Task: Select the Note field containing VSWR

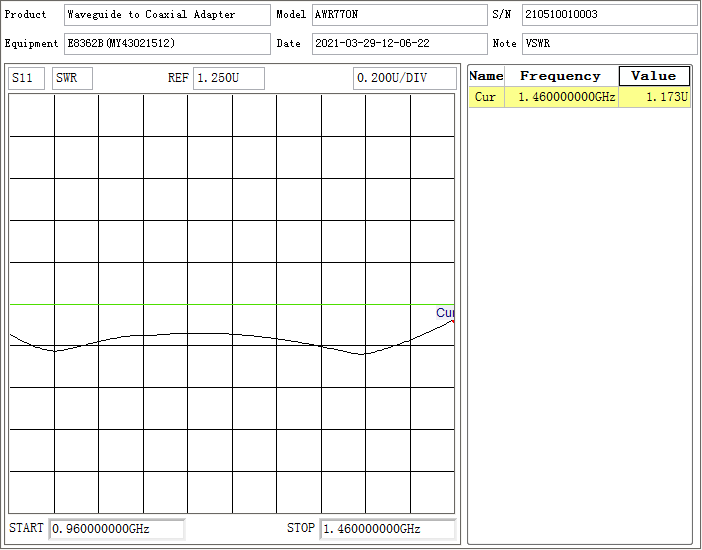Action: [608, 44]
